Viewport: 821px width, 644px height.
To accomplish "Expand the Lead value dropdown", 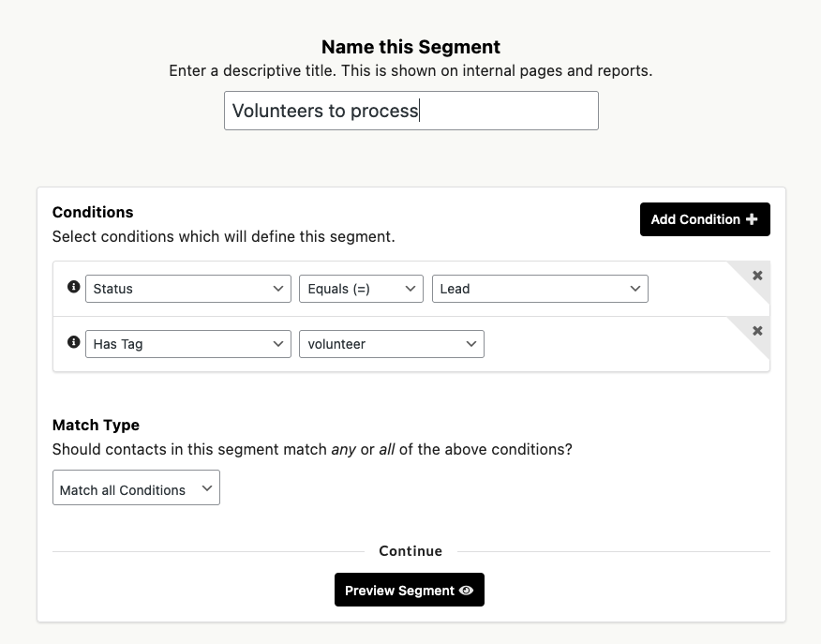I will coord(540,289).
